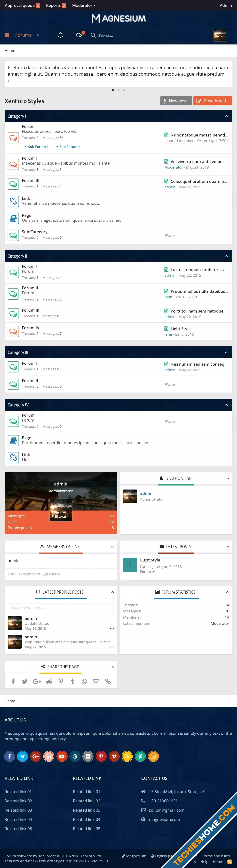The height and width of the screenshot is (868, 237).
Task: Open conversations icon with 3 badge
Action: tap(79, 35)
